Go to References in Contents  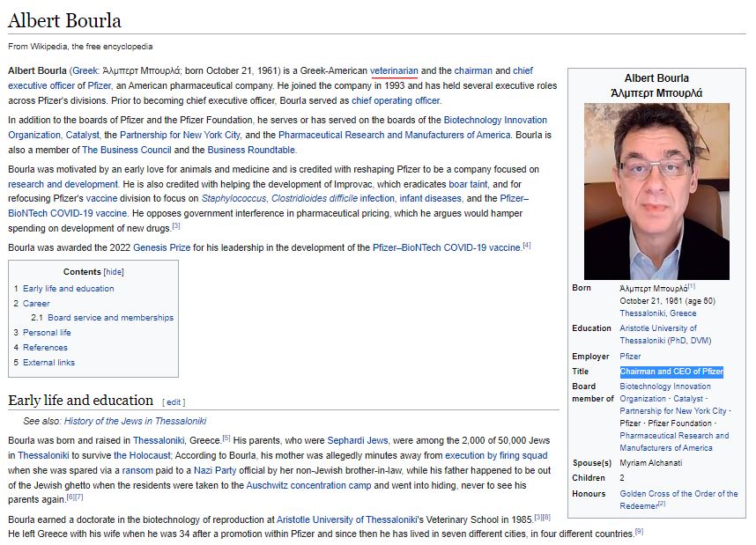click(45, 348)
